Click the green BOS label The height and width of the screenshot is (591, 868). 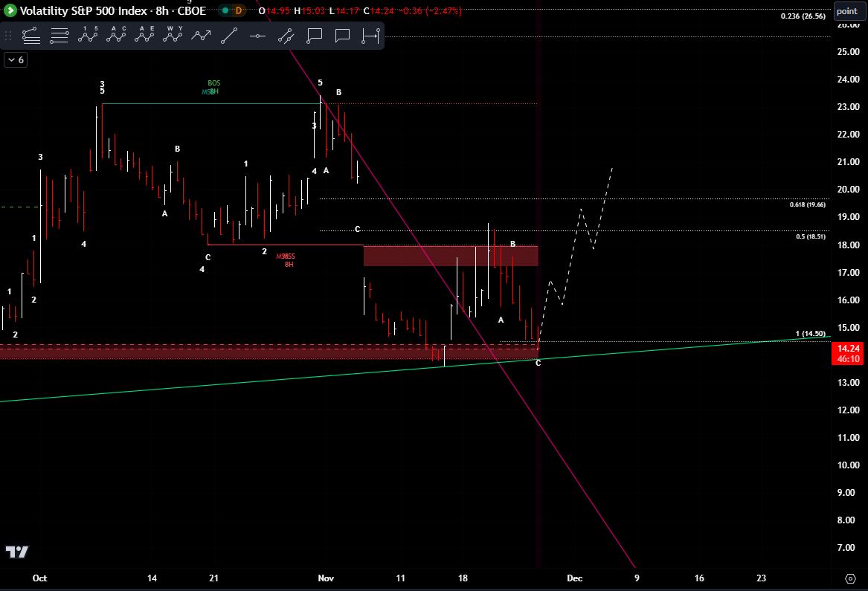coord(213,83)
